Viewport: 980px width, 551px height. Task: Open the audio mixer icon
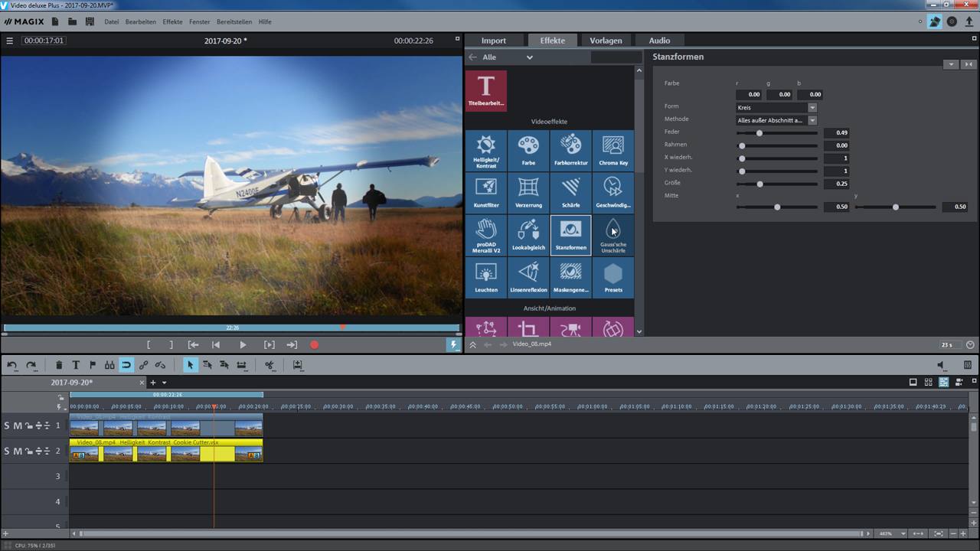968,365
